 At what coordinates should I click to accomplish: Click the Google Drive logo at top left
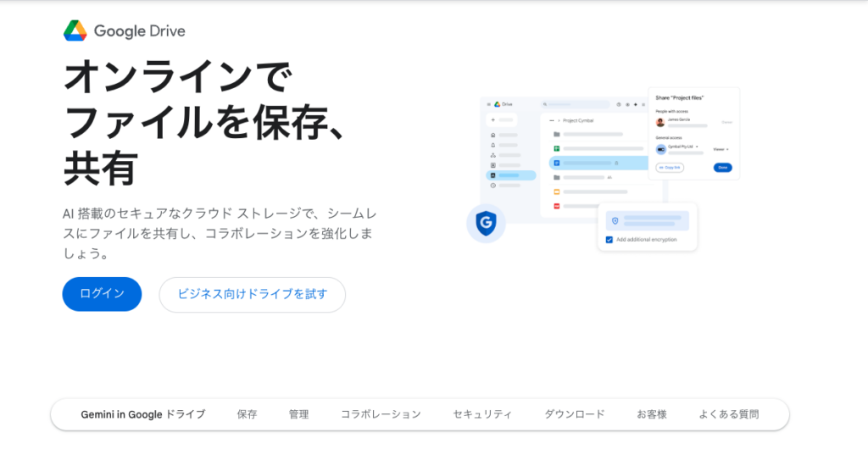pyautogui.click(x=124, y=31)
